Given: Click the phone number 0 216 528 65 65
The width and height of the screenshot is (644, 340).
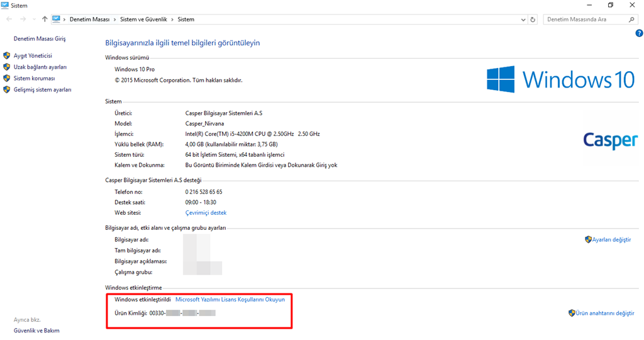Looking at the screenshot, I should [204, 192].
